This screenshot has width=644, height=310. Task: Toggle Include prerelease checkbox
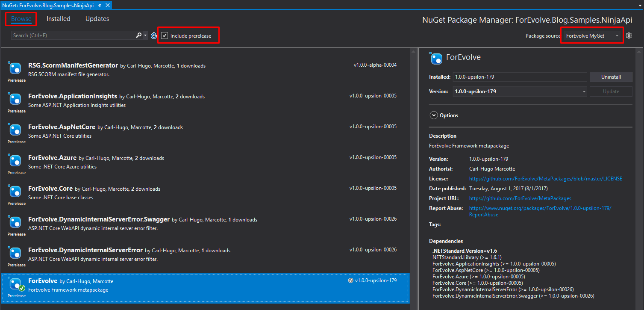tap(165, 35)
